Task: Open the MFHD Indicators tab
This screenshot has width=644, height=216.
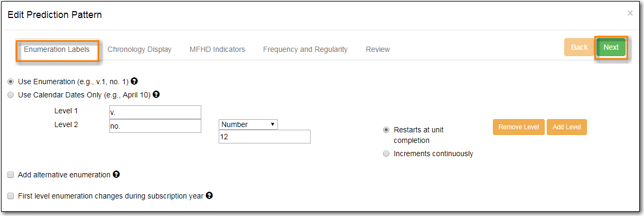Action: 217,49
